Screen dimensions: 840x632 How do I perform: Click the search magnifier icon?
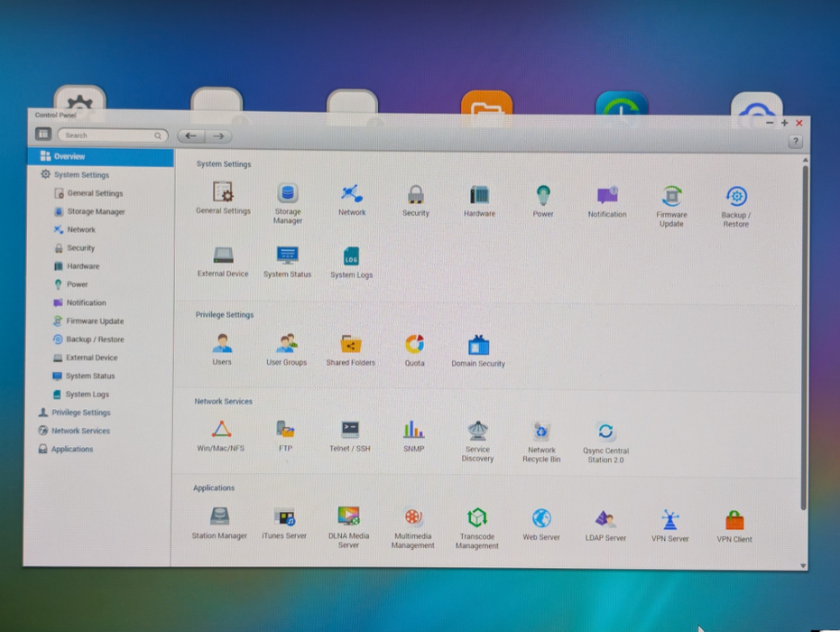coord(158,135)
